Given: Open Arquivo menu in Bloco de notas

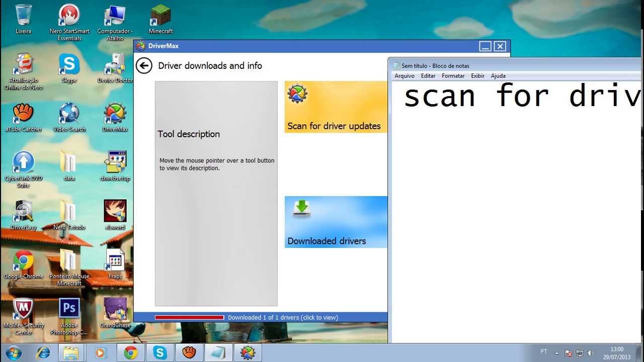Looking at the screenshot, I should tap(405, 76).
